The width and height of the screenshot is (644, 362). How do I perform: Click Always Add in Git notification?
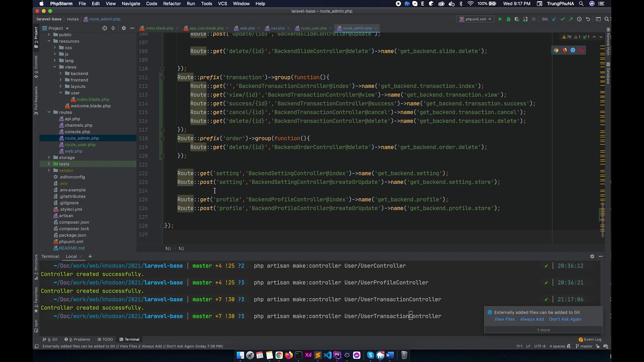click(x=532, y=319)
